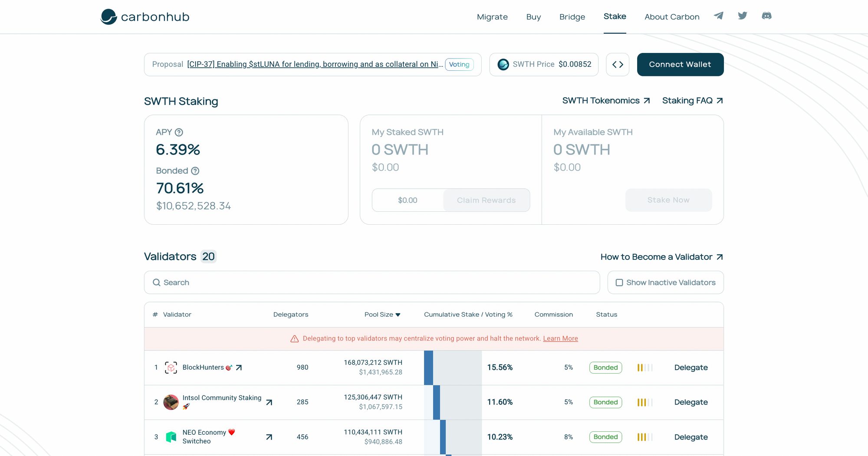Open the Buy nav item
The height and width of the screenshot is (456, 868).
(x=533, y=17)
